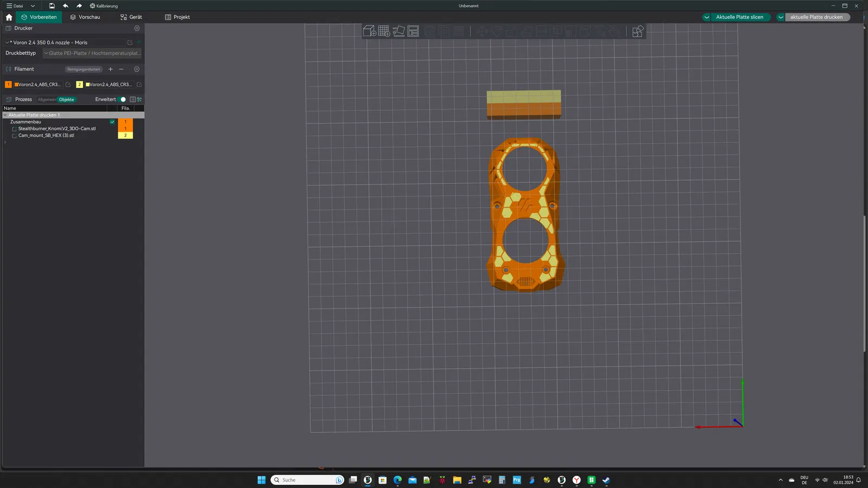This screenshot has height=488, width=868.
Task: Switch to the Projekt tab
Action: [177, 17]
